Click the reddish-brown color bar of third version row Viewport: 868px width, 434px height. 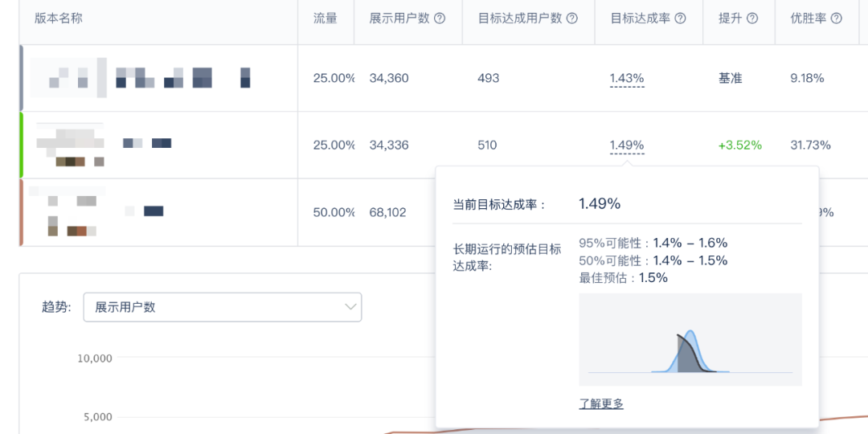[x=22, y=212]
